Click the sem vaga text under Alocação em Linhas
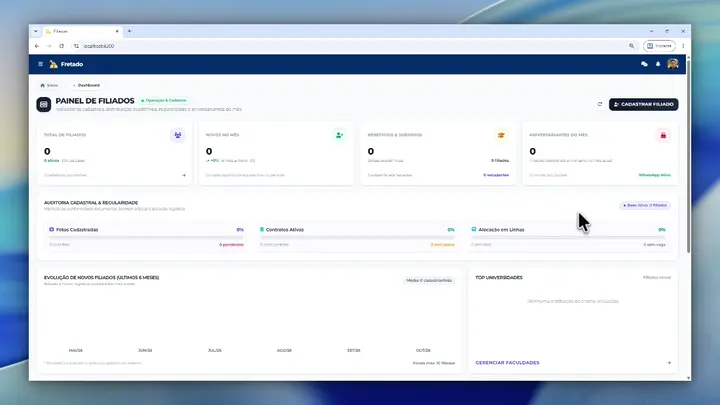 pyautogui.click(x=654, y=245)
